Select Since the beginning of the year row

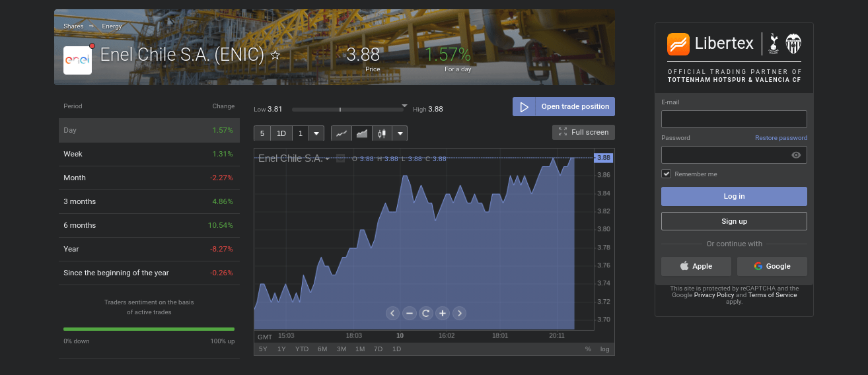click(149, 273)
